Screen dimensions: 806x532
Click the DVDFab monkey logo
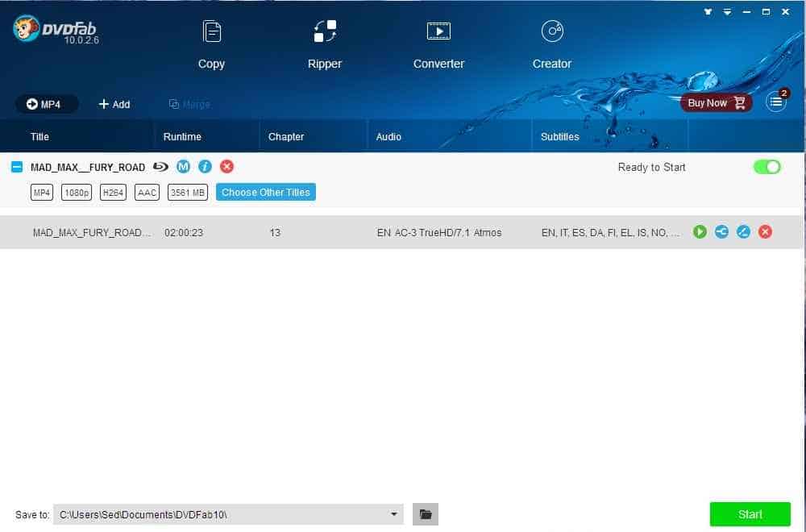pyautogui.click(x=26, y=27)
